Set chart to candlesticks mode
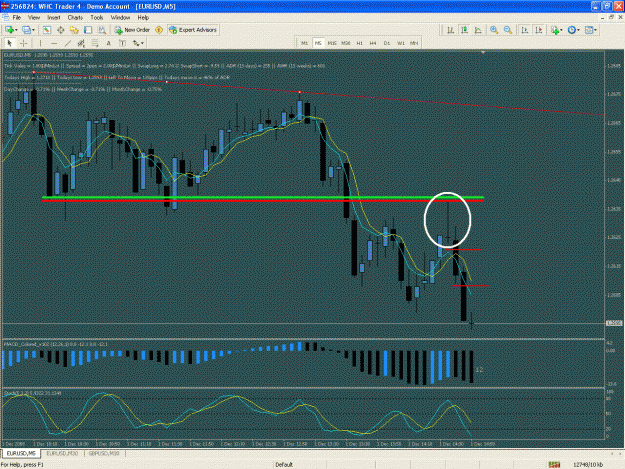The image size is (625, 469). 464,30
